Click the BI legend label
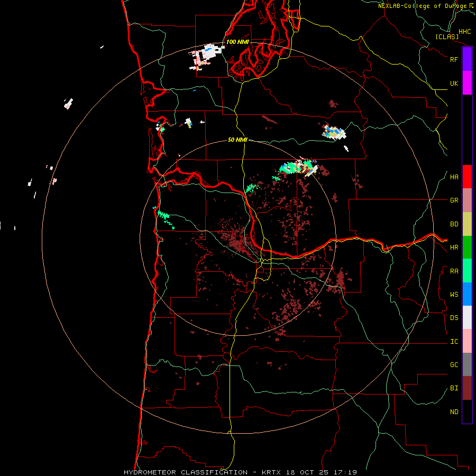Image resolution: width=476 pixels, height=476 pixels. click(454, 388)
